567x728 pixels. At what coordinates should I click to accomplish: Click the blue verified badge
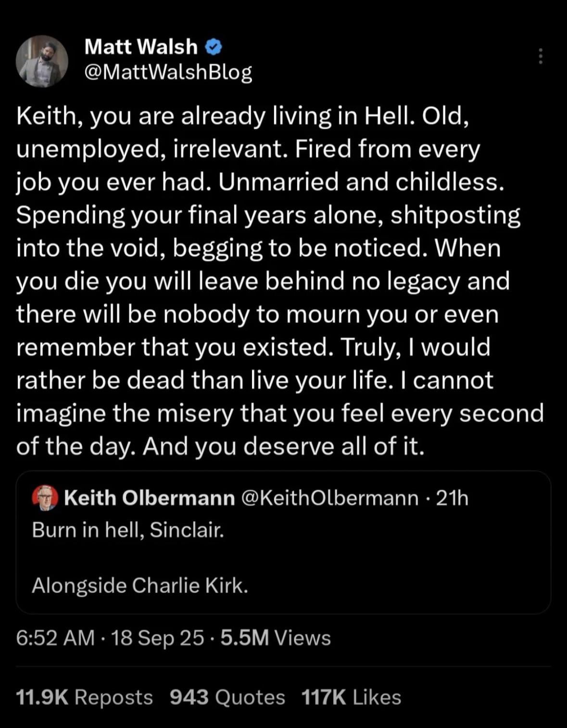(x=214, y=47)
